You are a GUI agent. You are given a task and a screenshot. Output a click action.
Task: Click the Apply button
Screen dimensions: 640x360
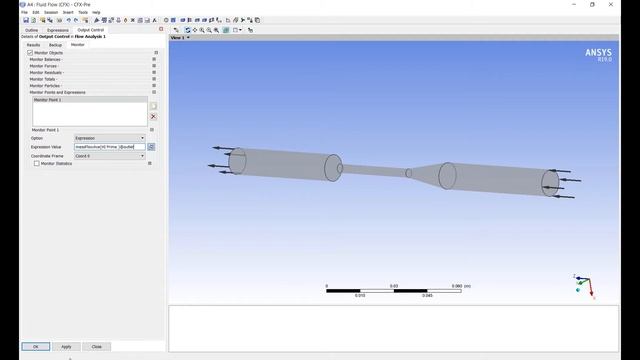[66, 347]
